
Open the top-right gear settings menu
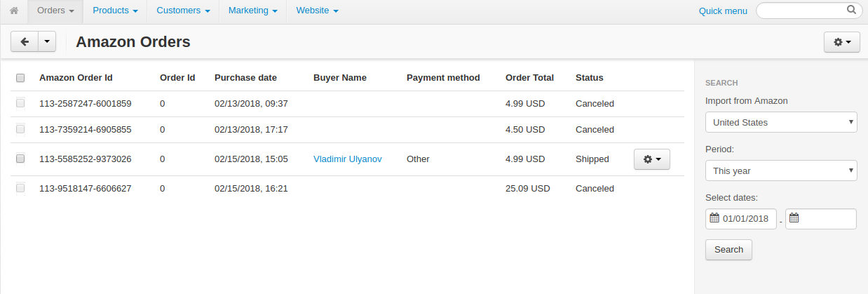pyautogui.click(x=842, y=42)
